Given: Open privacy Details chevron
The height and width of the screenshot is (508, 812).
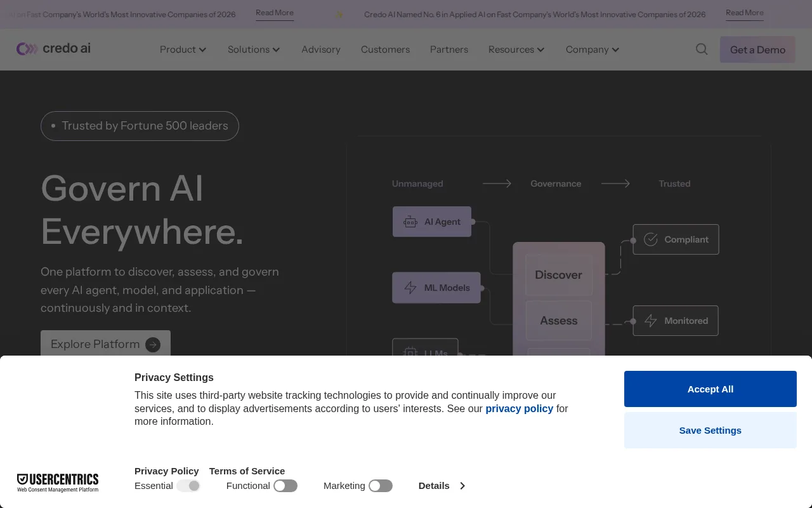Looking at the screenshot, I should click(x=462, y=486).
